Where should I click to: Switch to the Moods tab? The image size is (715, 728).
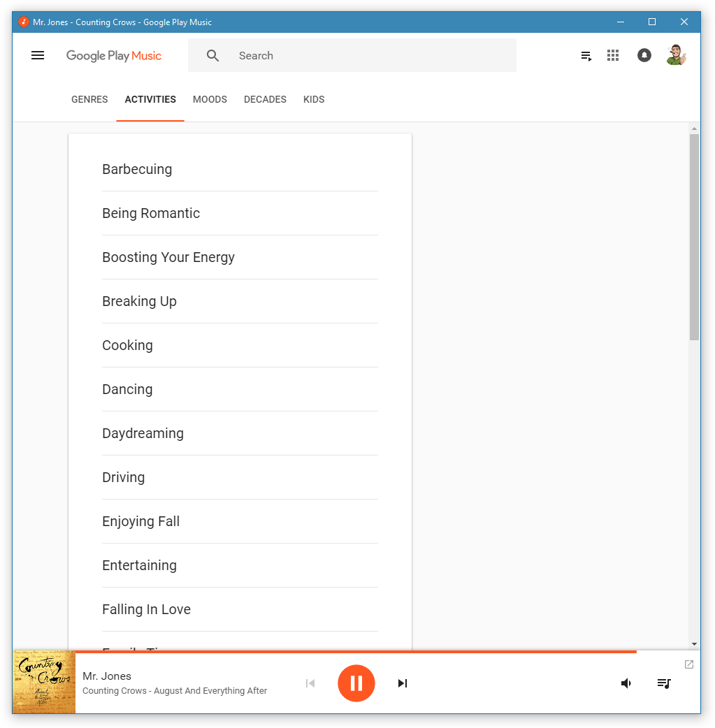click(x=210, y=99)
